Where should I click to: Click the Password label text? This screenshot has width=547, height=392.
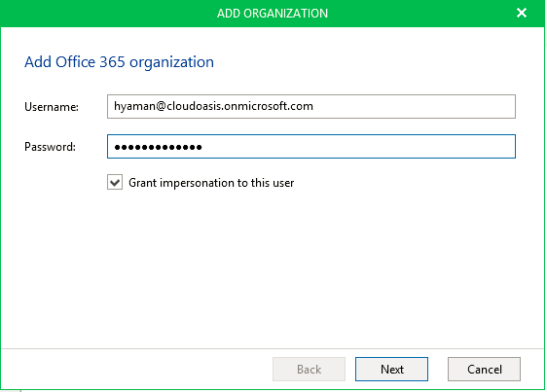pyautogui.click(x=50, y=147)
